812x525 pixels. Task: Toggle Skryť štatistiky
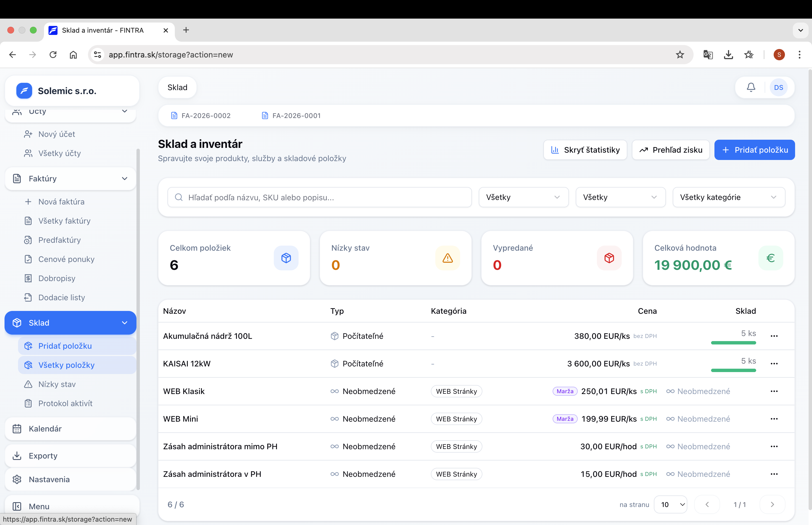point(585,150)
